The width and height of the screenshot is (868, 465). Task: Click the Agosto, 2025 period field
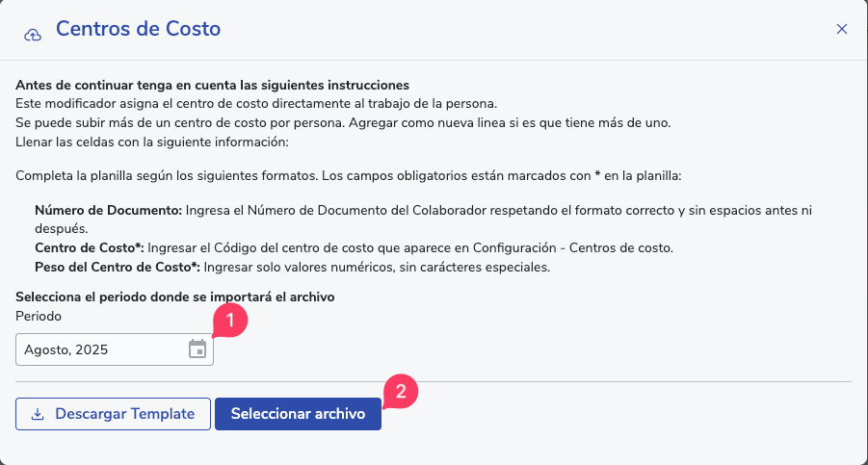tap(96, 349)
